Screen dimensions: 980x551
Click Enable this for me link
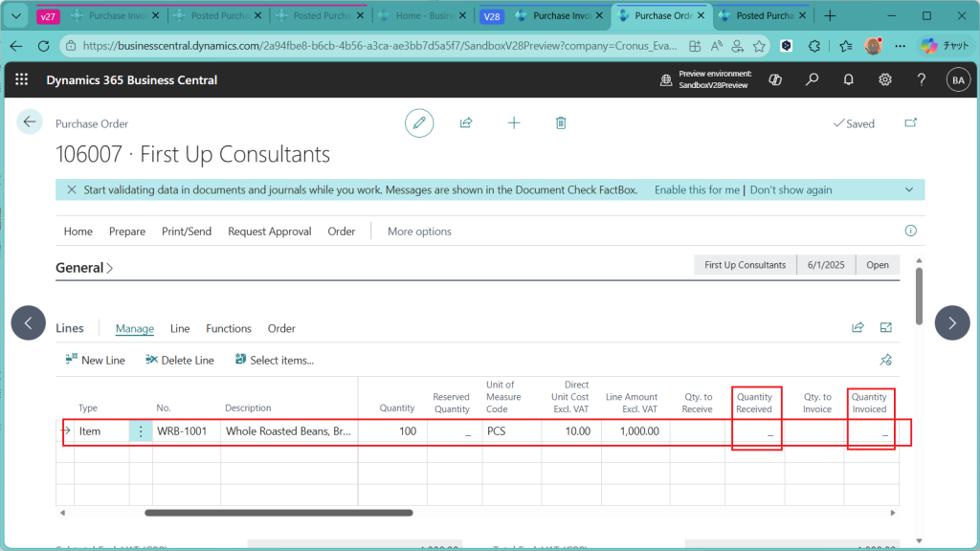point(697,189)
